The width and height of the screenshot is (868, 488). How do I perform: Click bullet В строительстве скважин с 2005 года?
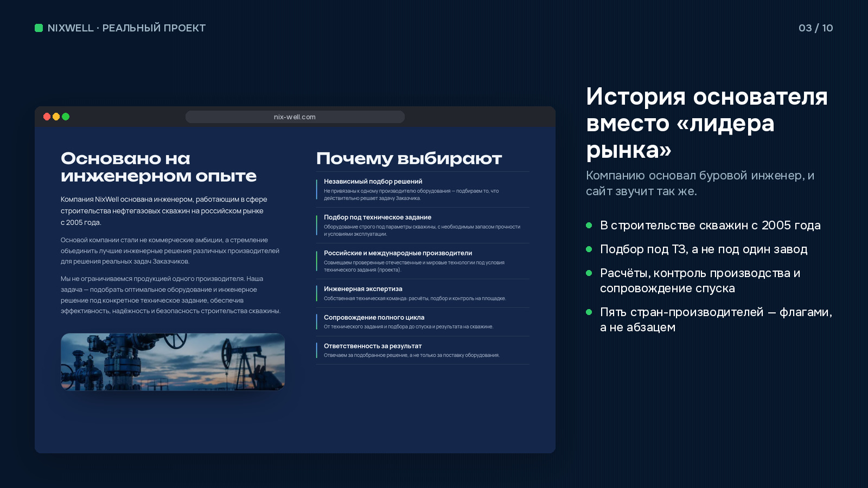click(x=710, y=225)
